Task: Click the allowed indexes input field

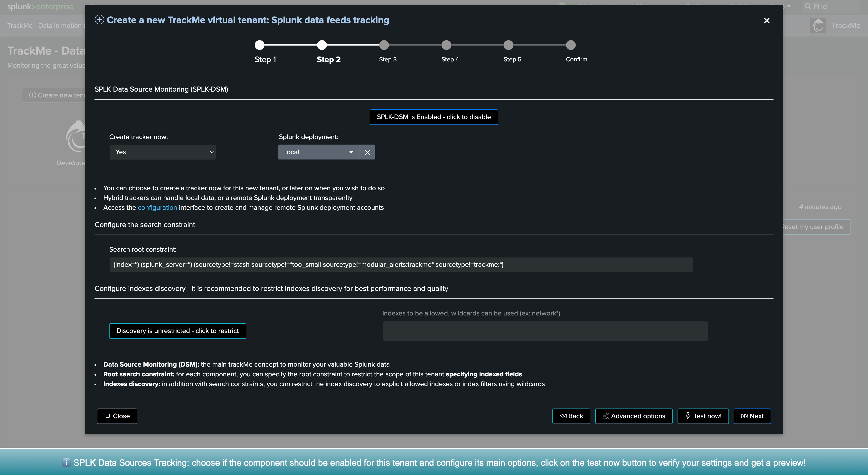Action: pyautogui.click(x=545, y=331)
